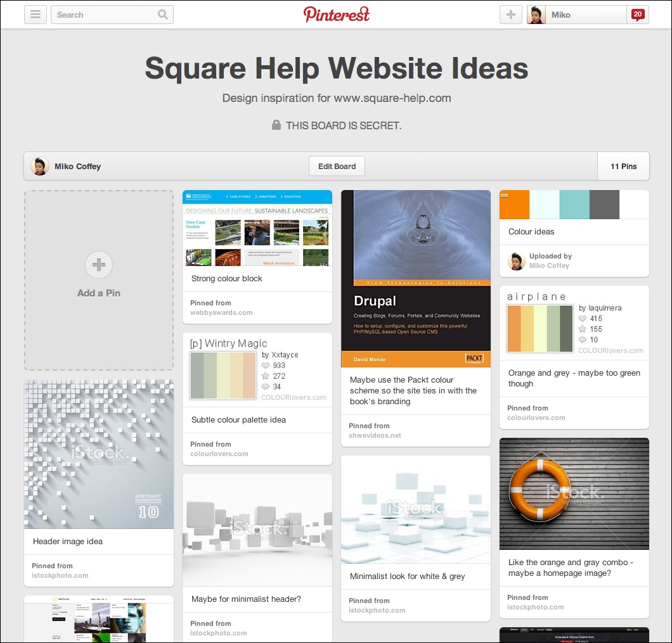Click 'by Xxtayce' author text

[x=280, y=355]
